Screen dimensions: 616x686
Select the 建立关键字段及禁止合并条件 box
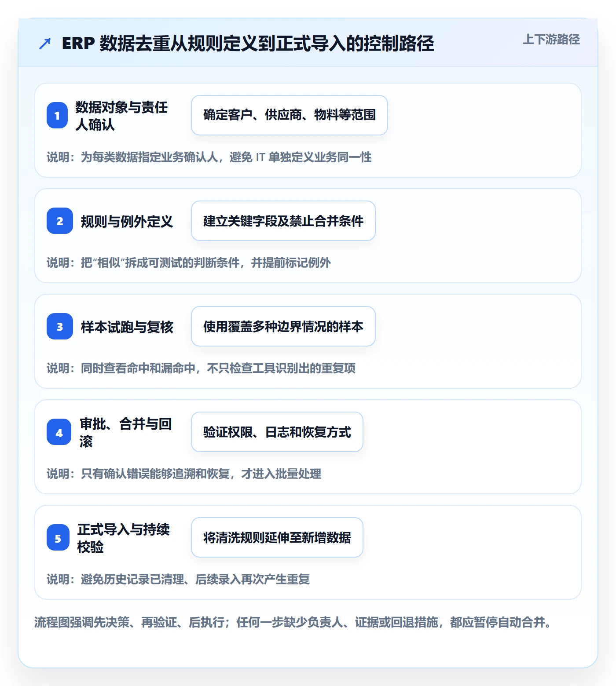(283, 221)
